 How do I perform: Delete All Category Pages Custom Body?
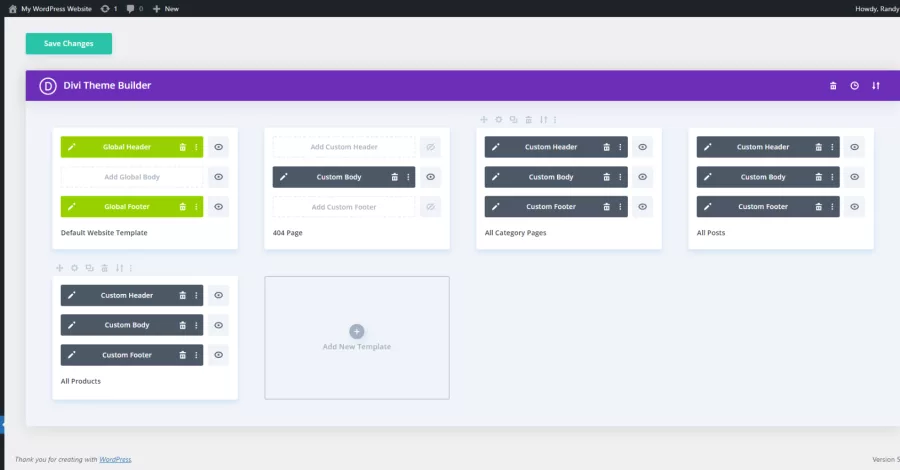[606, 177]
